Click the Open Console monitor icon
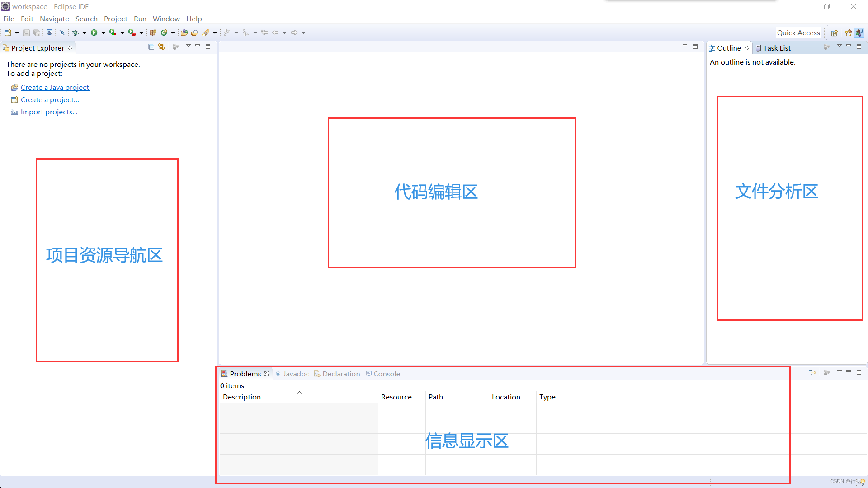 (x=50, y=33)
